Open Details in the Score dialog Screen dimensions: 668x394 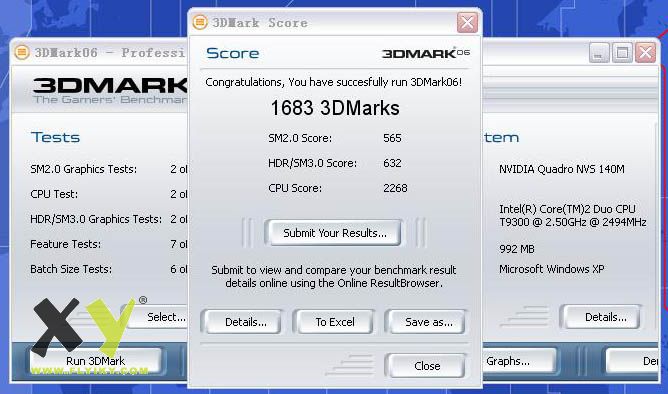point(242,322)
